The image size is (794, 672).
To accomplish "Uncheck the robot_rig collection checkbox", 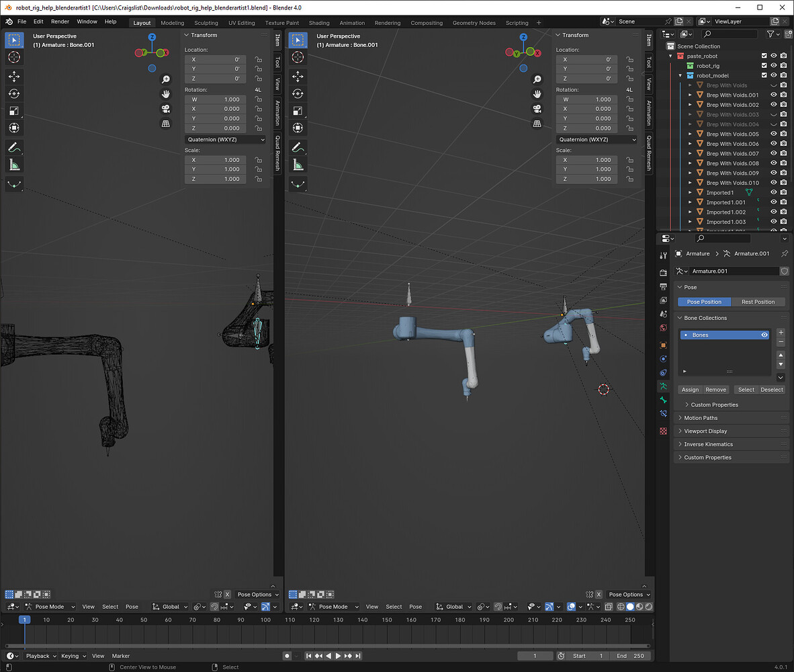I will click(x=764, y=65).
